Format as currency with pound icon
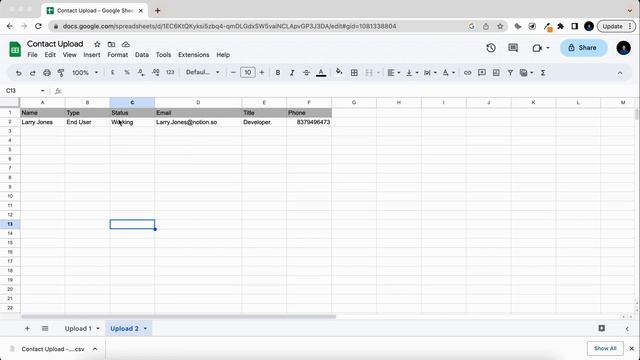 (x=113, y=73)
